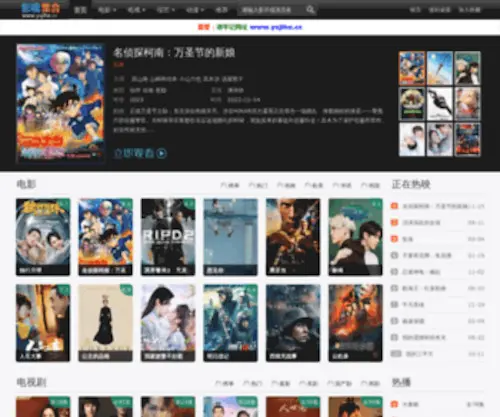Click orange rank 3 badge in 正在热映 list
This screenshot has width=500, height=417.
[394, 239]
